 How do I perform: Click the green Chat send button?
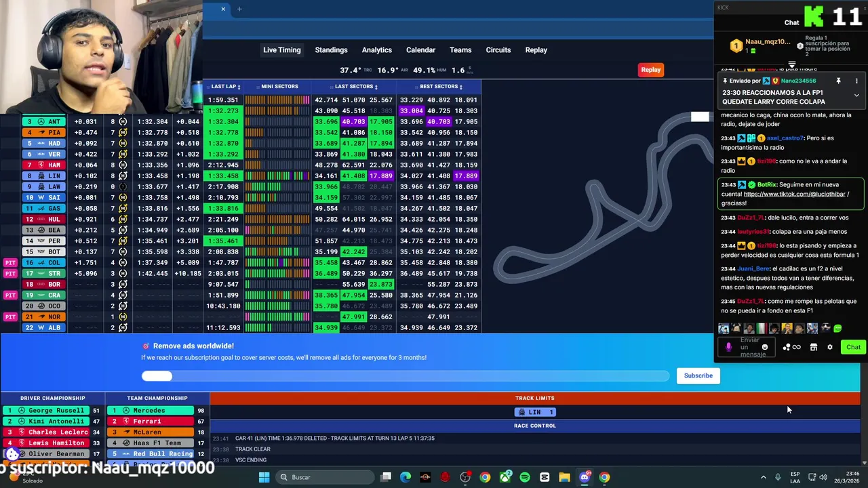[x=853, y=347]
